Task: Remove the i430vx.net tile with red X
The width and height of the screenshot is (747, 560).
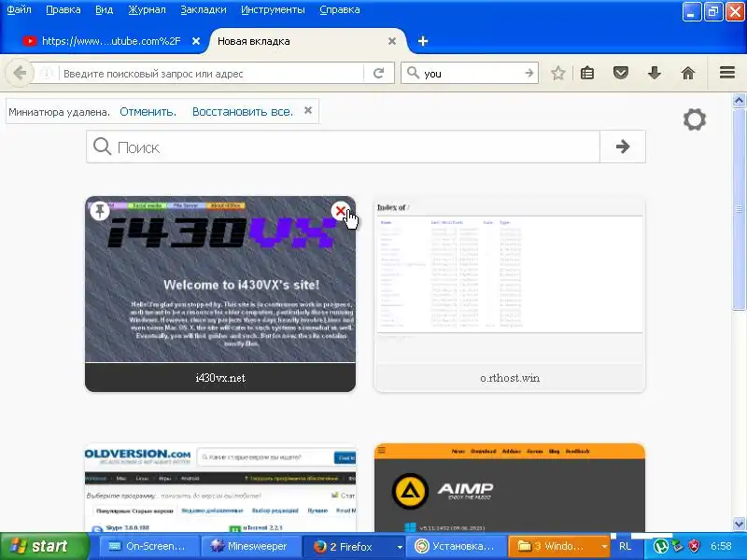Action: point(341,211)
